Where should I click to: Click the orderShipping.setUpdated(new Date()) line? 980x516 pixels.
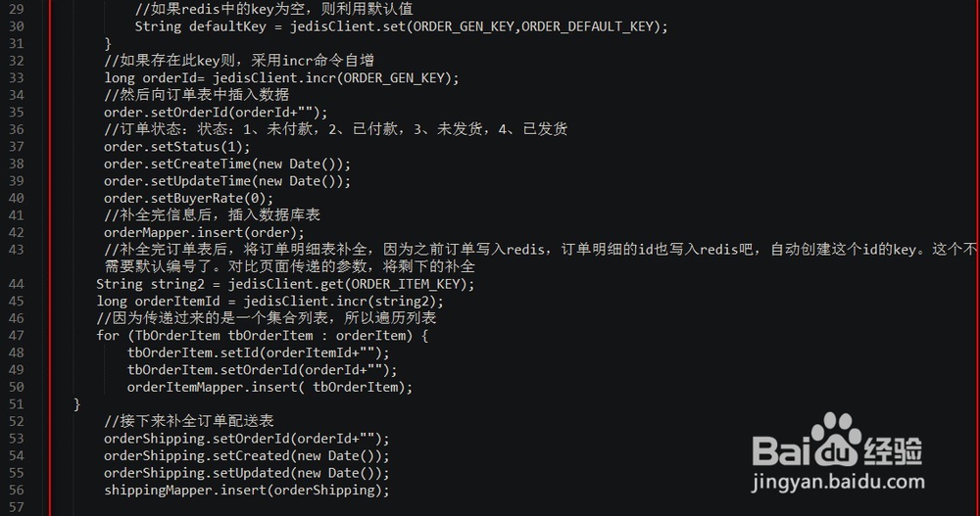247,473
